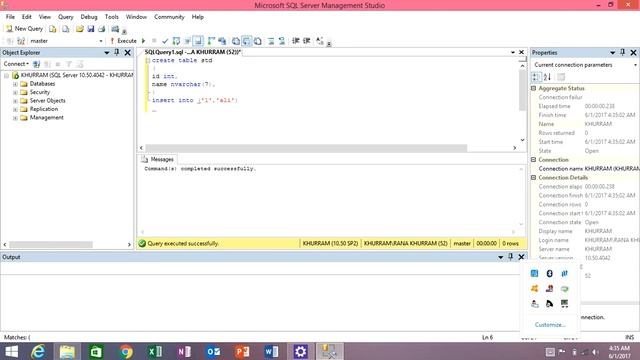Open File Explorer from the taskbar
The image size is (640, 360).
click(x=67, y=351)
